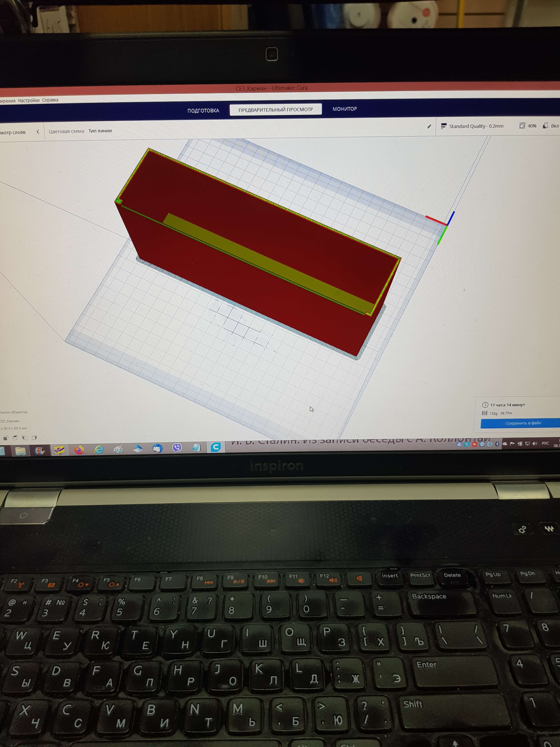Viewport: 560px width, 747px height.
Task: Launch Firefox from the taskbar
Action: (79, 449)
